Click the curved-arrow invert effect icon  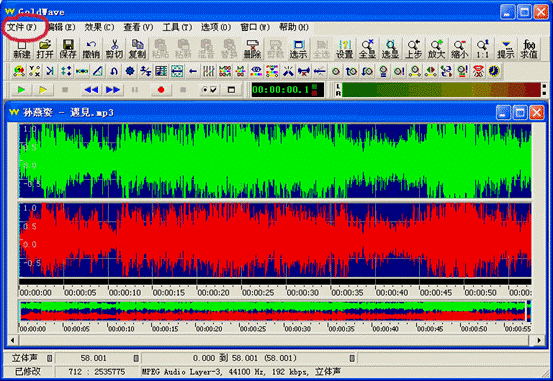tap(114, 71)
